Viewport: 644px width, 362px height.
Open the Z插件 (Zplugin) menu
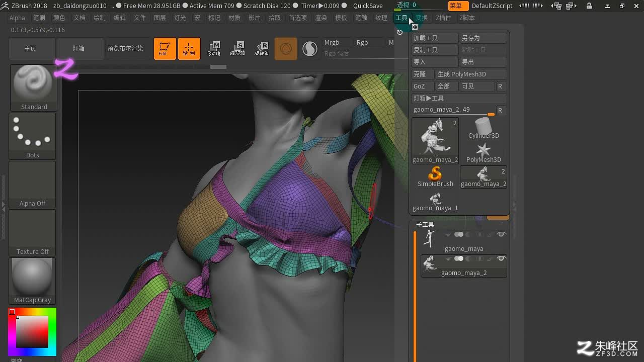(x=443, y=18)
